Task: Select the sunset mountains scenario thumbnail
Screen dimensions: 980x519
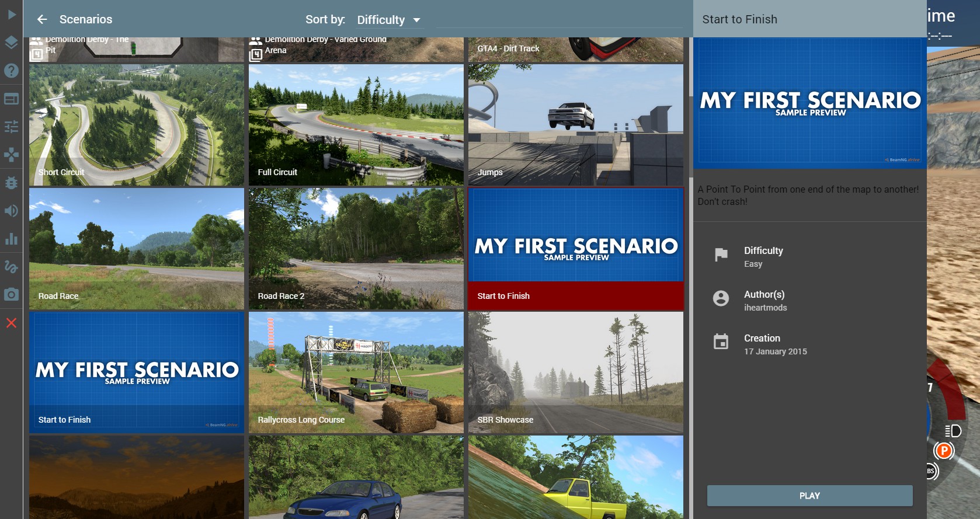Action: 137,477
